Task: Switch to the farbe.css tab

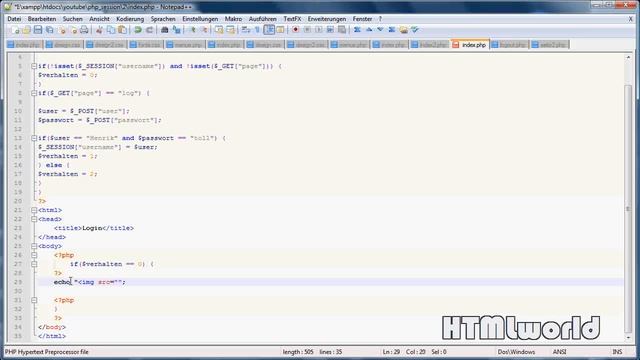Action: 145,44
